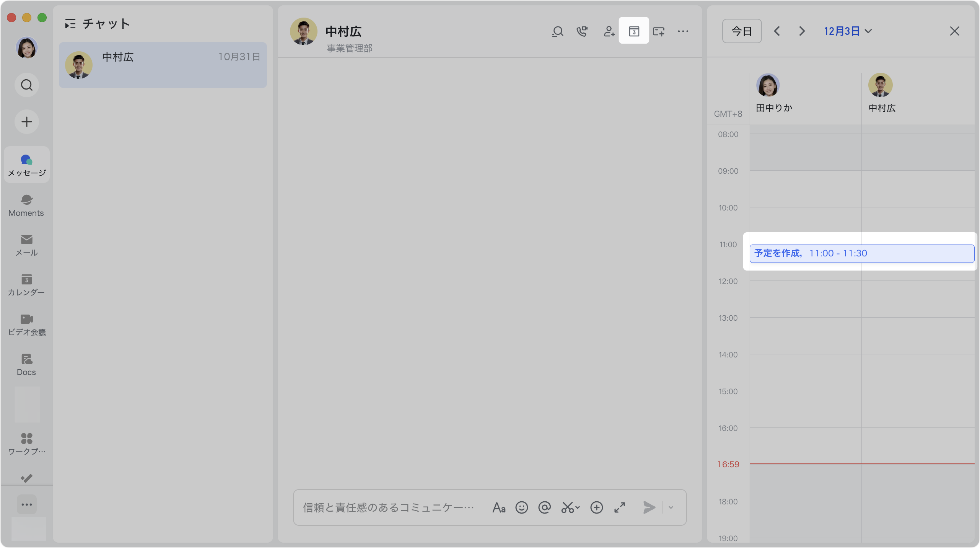Open the calendar icon in chat header
980x548 pixels.
[x=634, y=31]
